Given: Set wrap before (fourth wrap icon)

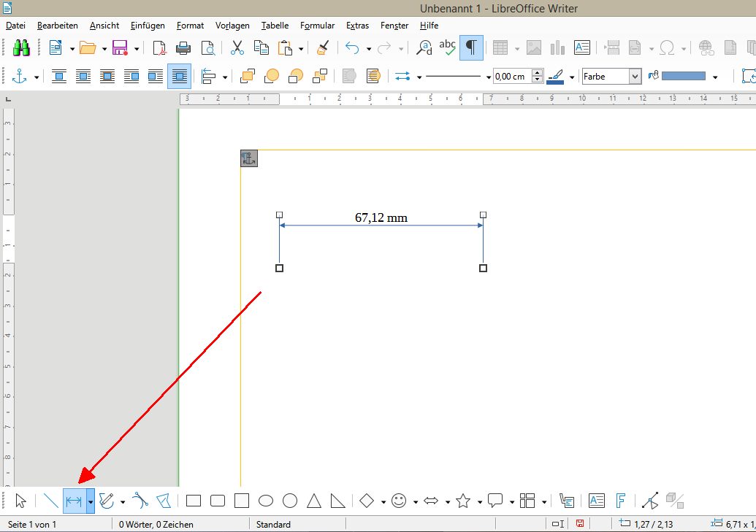Looking at the screenshot, I should point(131,76).
